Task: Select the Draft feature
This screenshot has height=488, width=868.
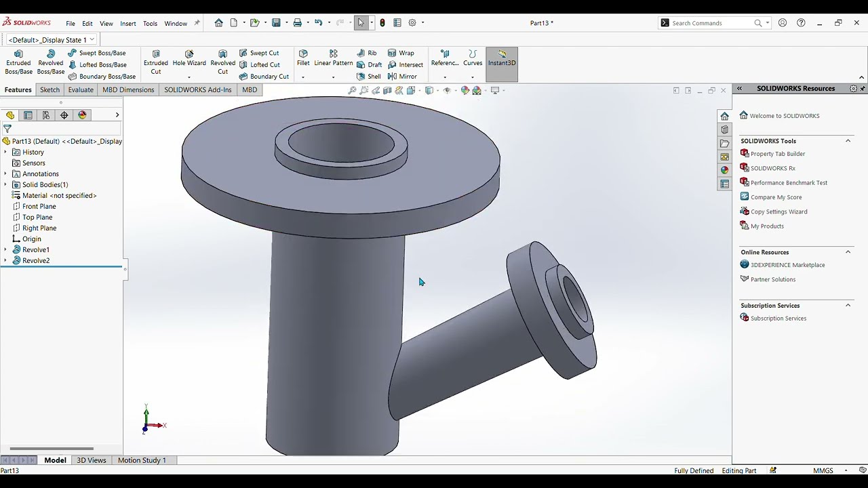Action: (x=369, y=64)
